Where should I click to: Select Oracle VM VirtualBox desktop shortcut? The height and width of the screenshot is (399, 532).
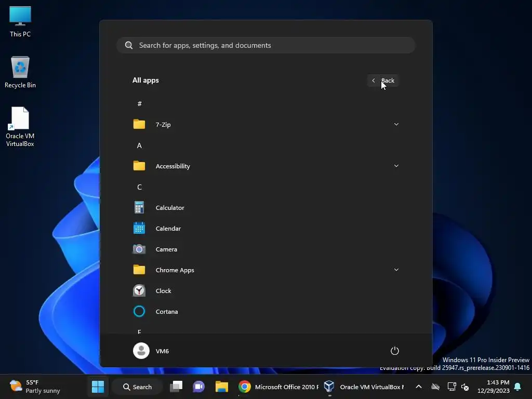click(x=20, y=127)
